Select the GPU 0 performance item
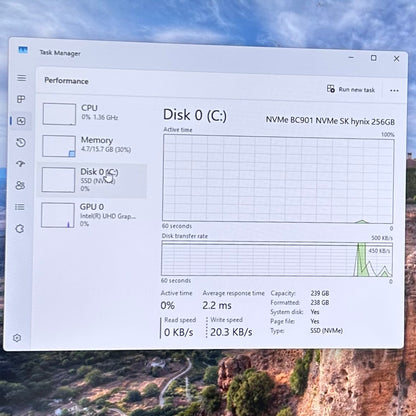 [x=92, y=215]
